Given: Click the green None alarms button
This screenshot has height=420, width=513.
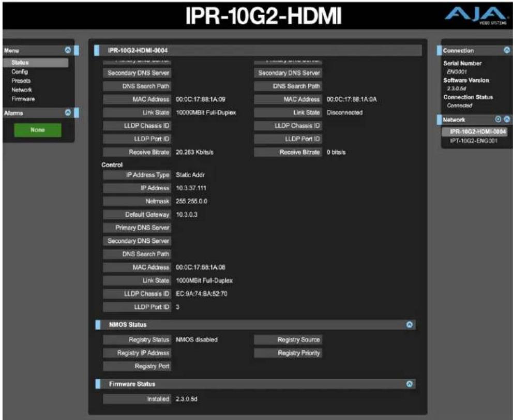Looking at the screenshot, I should (x=38, y=130).
